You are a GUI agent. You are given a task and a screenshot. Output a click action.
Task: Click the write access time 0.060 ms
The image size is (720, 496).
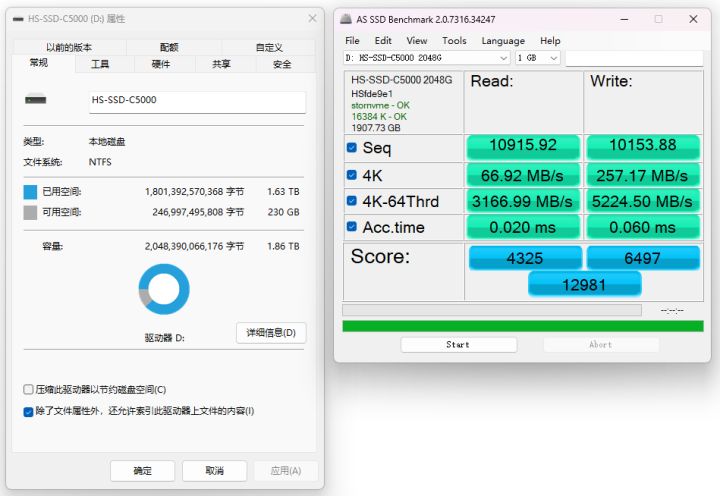pos(643,227)
